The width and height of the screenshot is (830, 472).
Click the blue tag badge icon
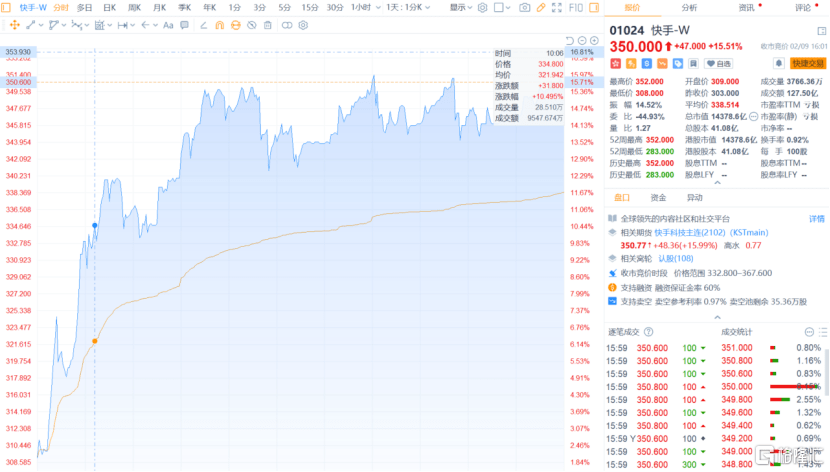[678, 63]
